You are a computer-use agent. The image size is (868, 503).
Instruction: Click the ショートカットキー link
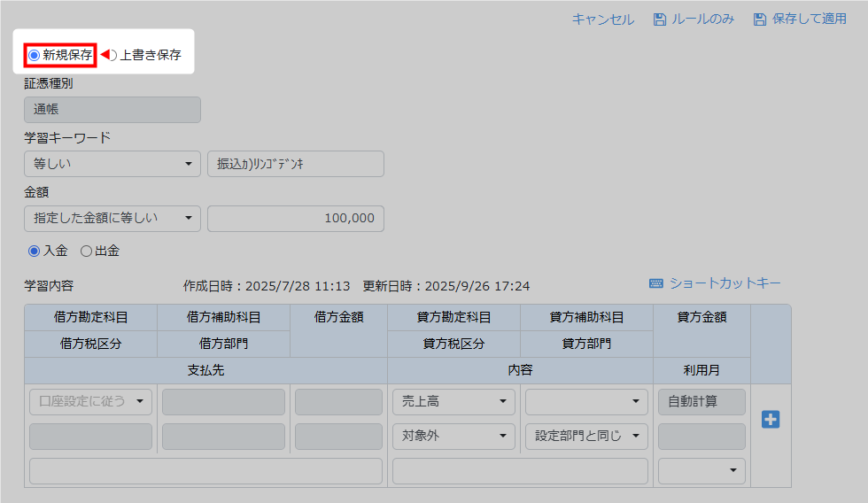pyautogui.click(x=725, y=283)
